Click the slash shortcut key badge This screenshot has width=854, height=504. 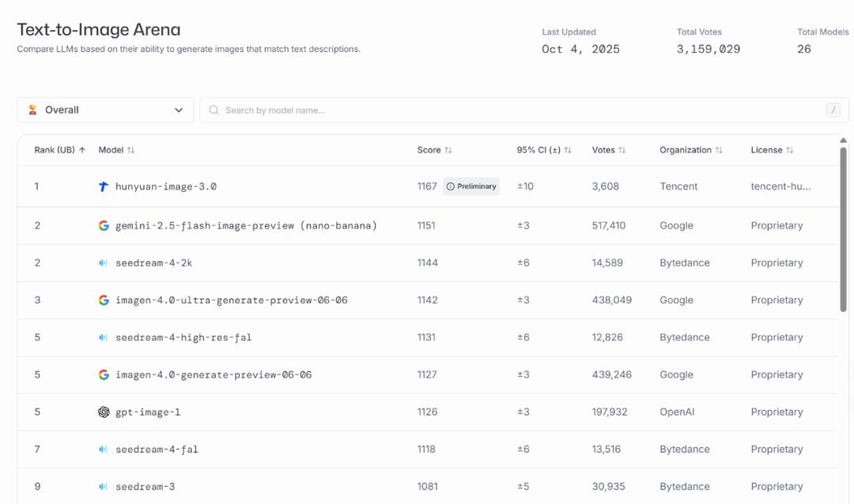pos(833,111)
